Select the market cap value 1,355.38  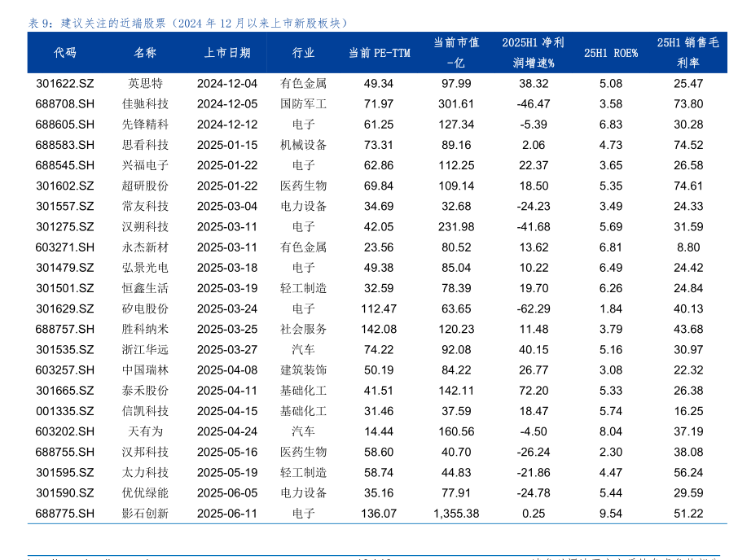pyautogui.click(x=455, y=513)
